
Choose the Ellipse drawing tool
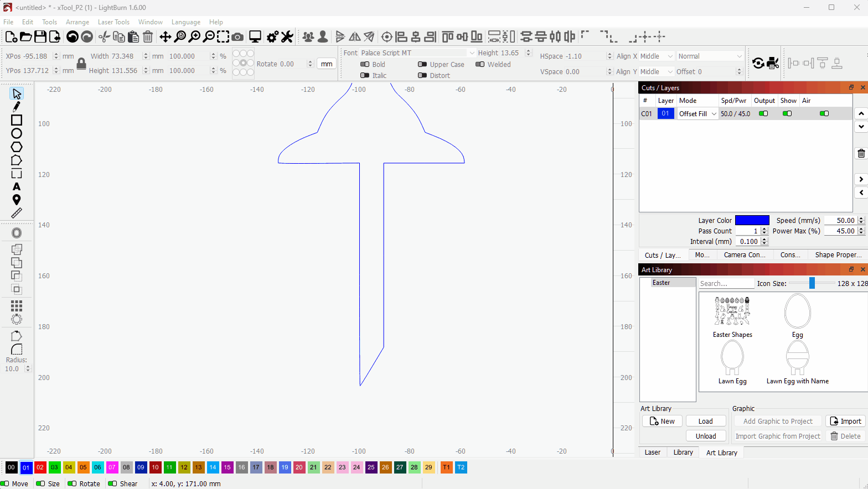coord(17,133)
